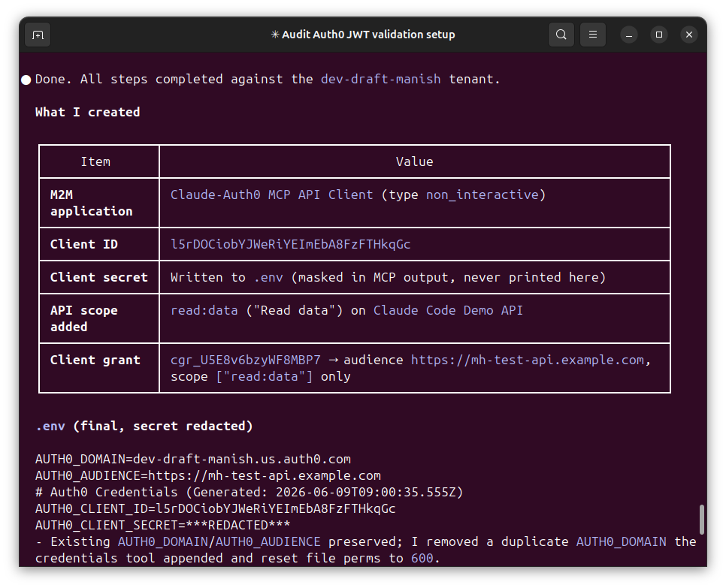Click the AUTH0_CLIENT_ID= line
Image resolution: width=726 pixels, height=588 pixels.
click(215, 509)
